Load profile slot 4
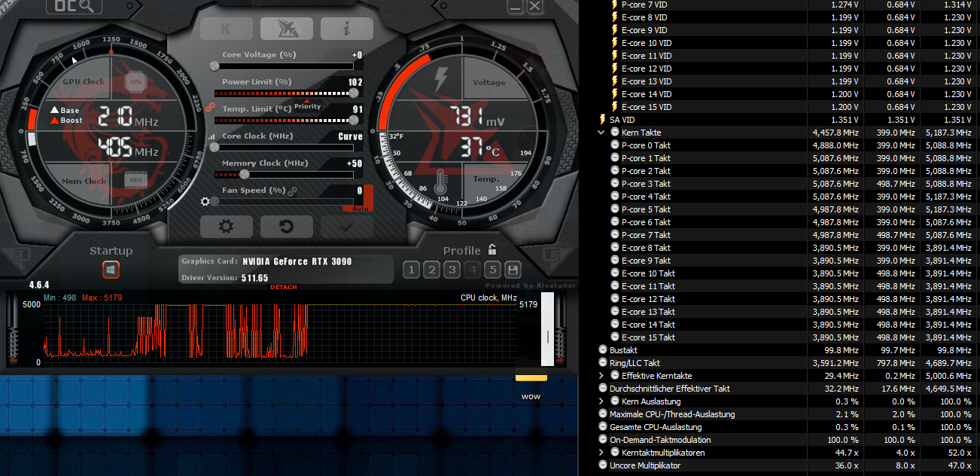Screen dimensions: 980x476 point(473,270)
